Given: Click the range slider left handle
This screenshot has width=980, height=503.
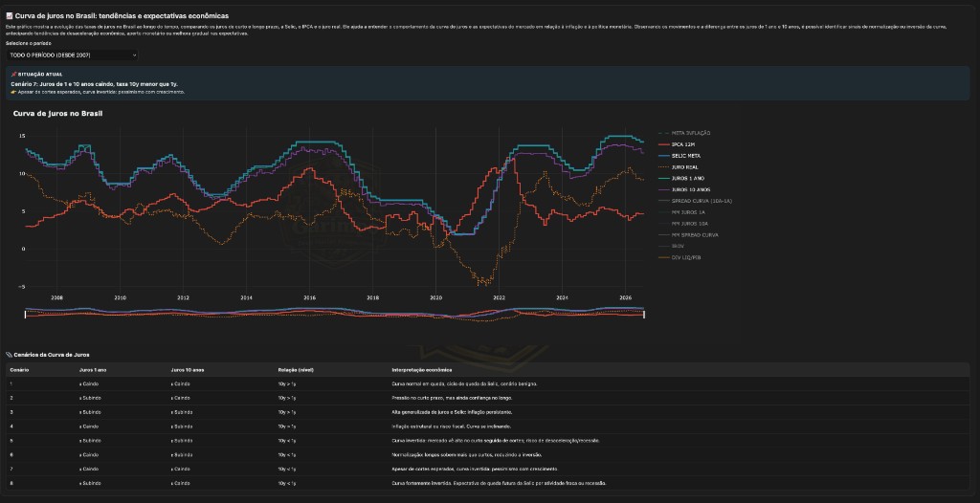Looking at the screenshot, I should (x=25, y=315).
